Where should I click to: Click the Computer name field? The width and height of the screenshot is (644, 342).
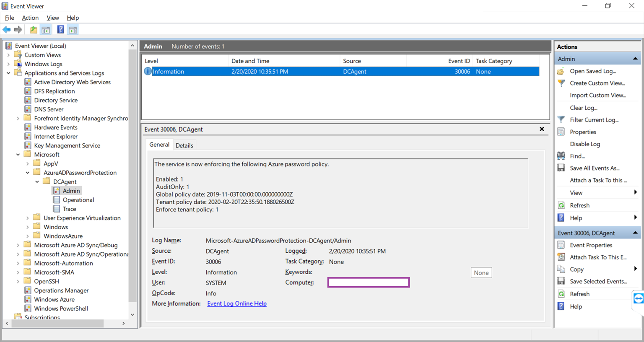pyautogui.click(x=369, y=282)
